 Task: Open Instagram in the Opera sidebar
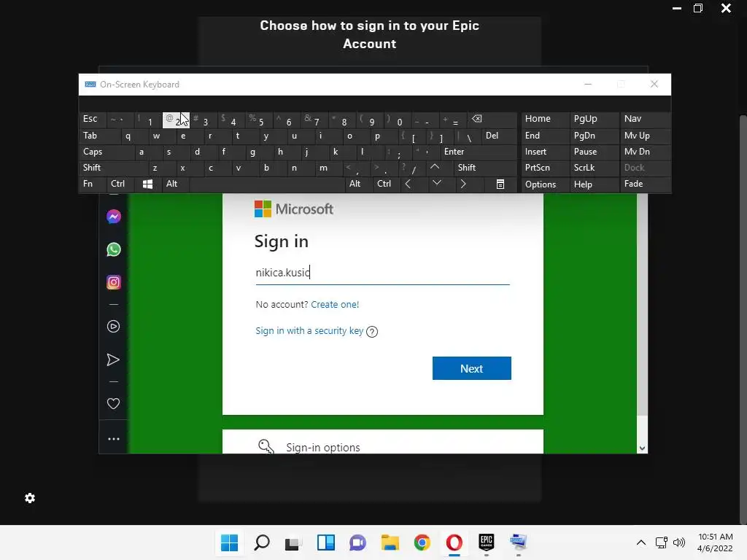pyautogui.click(x=113, y=282)
